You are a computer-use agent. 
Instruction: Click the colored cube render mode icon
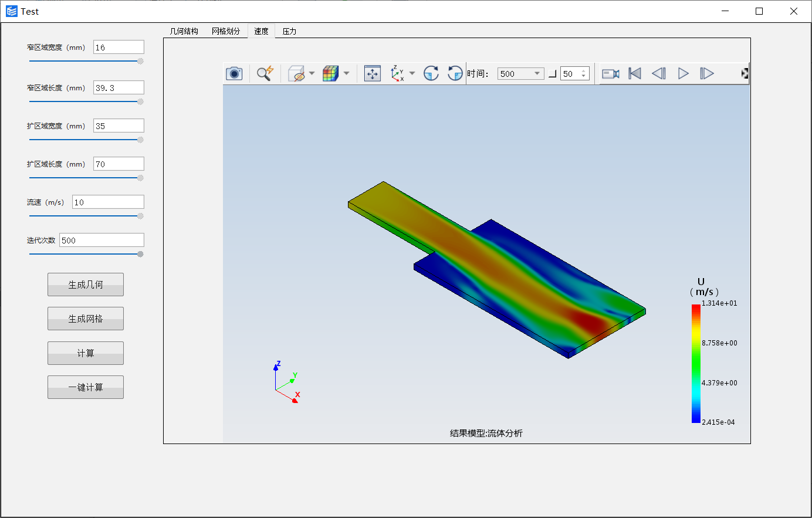pos(331,73)
